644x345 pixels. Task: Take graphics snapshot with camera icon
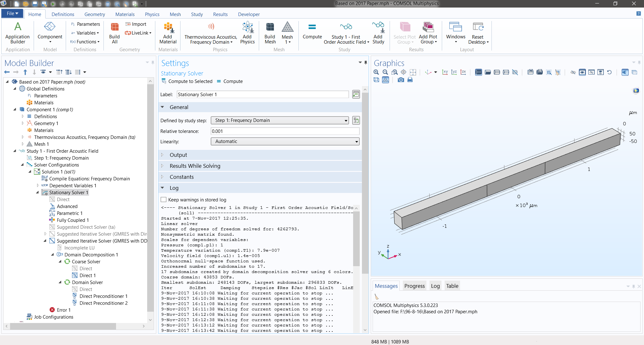point(401,80)
